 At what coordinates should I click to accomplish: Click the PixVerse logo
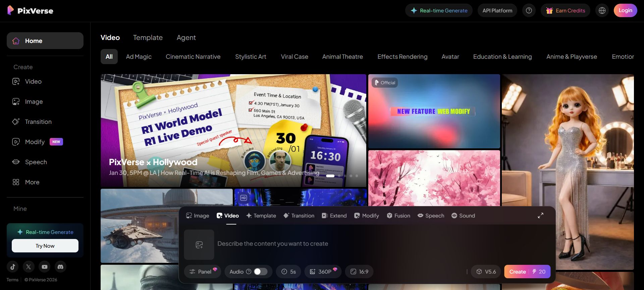[x=30, y=11]
